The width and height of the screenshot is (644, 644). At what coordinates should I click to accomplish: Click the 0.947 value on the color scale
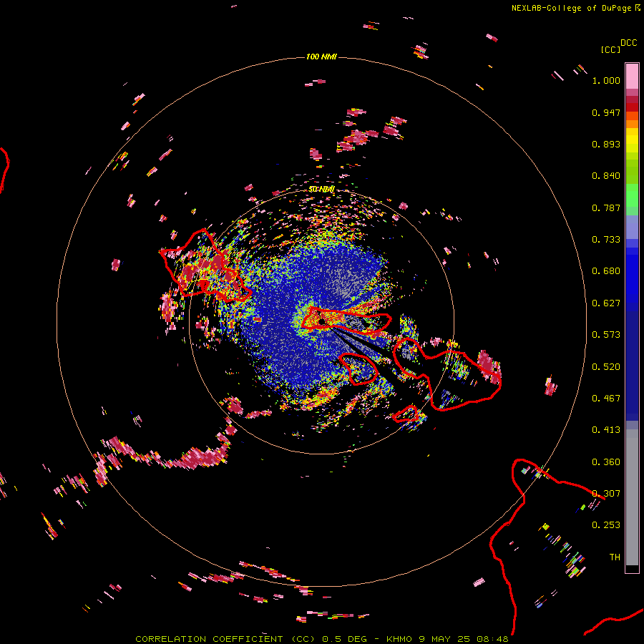pyautogui.click(x=606, y=112)
